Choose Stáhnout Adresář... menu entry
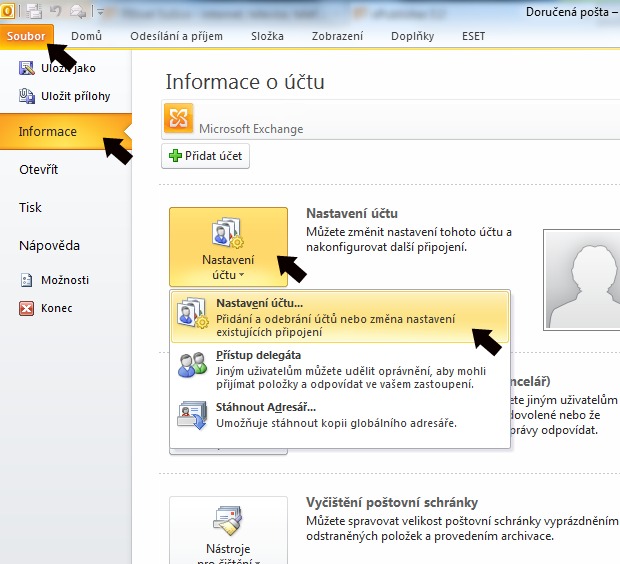The image size is (620, 564). [x=340, y=415]
